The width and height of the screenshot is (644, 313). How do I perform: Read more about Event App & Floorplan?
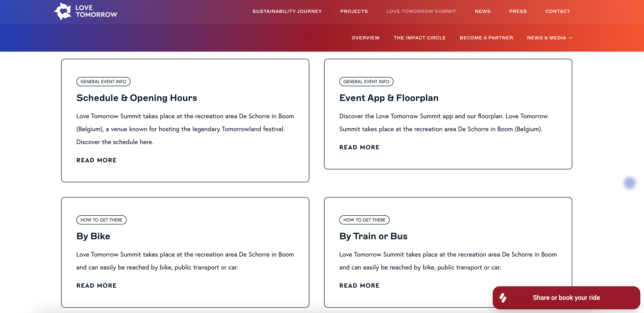point(359,147)
